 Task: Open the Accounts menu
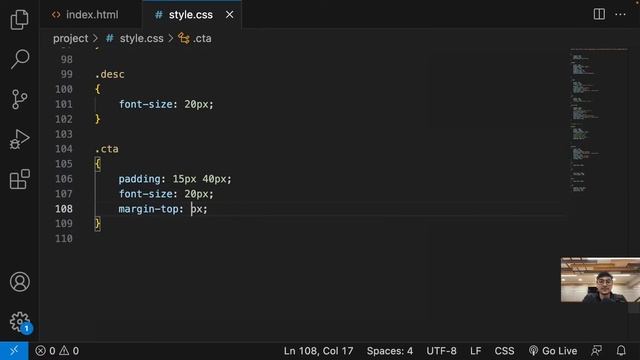[x=20, y=282]
